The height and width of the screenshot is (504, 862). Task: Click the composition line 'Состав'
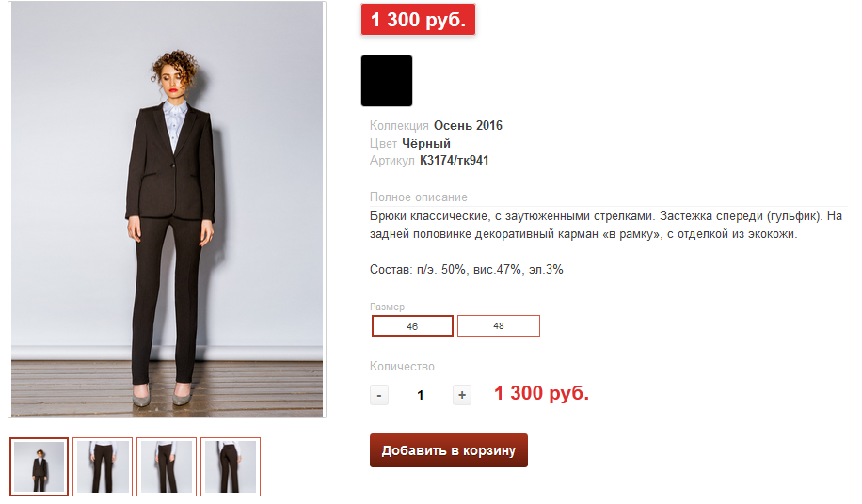[x=466, y=270]
